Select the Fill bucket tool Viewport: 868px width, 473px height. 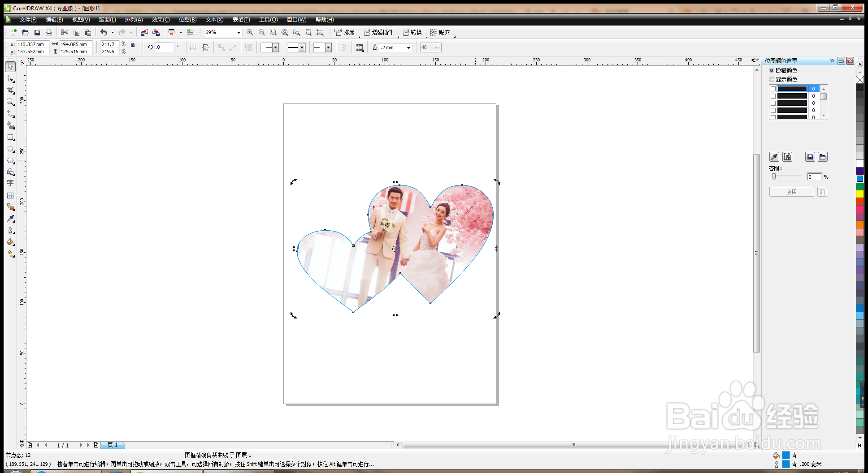10,242
